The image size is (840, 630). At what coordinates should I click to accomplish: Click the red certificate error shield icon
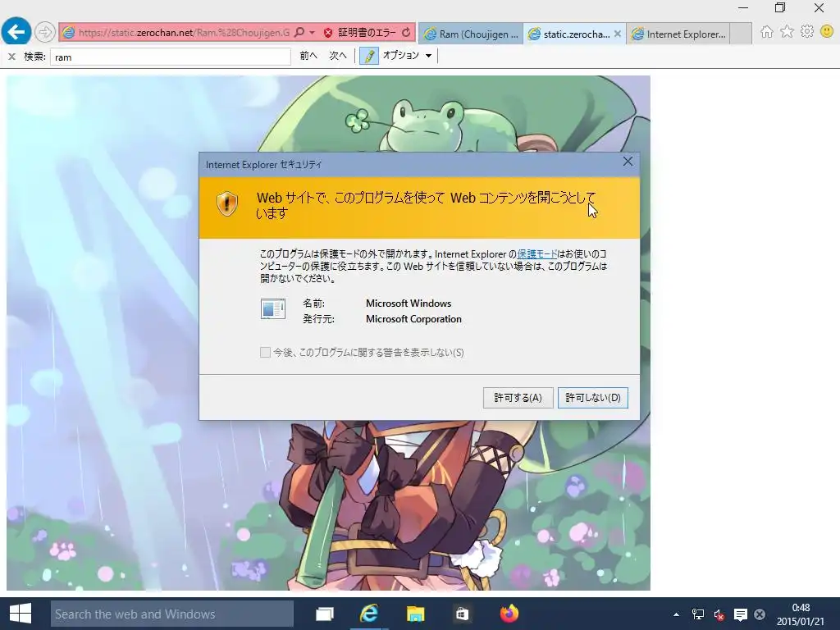pyautogui.click(x=328, y=33)
